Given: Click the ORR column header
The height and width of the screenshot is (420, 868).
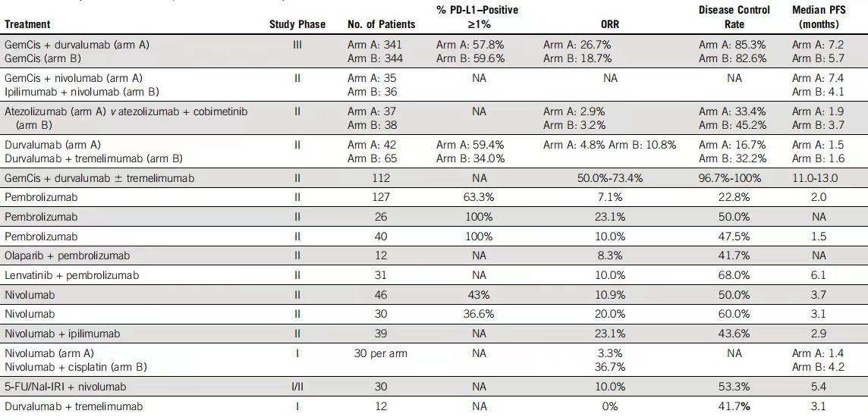Looking at the screenshot, I should click(x=609, y=24).
